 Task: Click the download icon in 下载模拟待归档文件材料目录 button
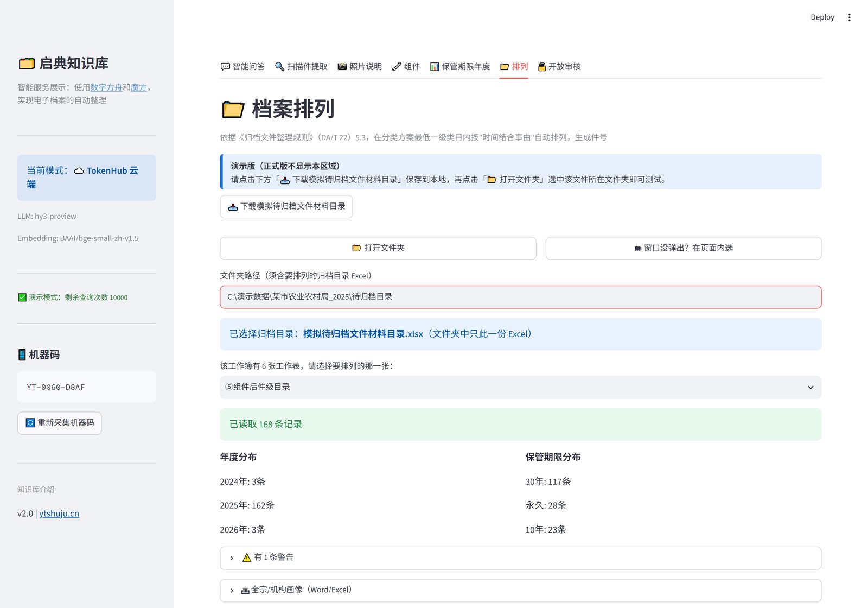click(233, 207)
